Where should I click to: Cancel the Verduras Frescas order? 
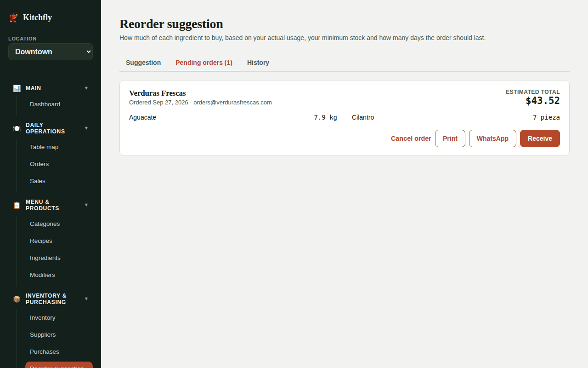pos(411,138)
